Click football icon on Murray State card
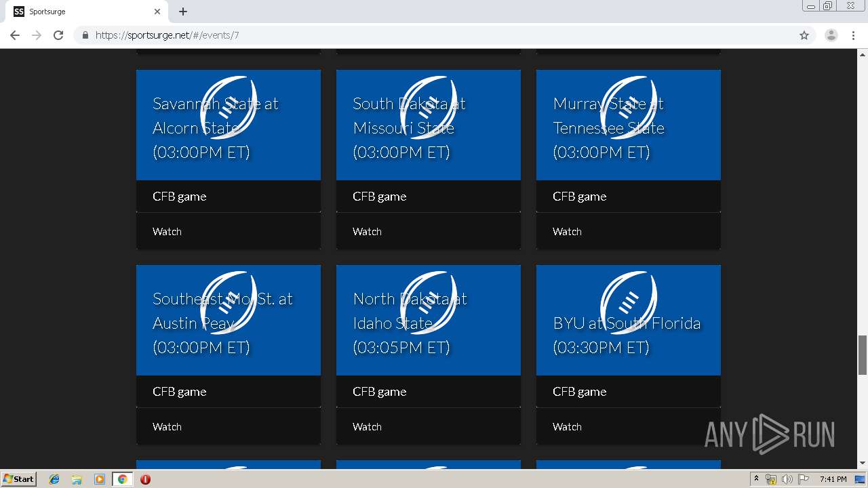The height and width of the screenshot is (488, 868). (x=629, y=108)
